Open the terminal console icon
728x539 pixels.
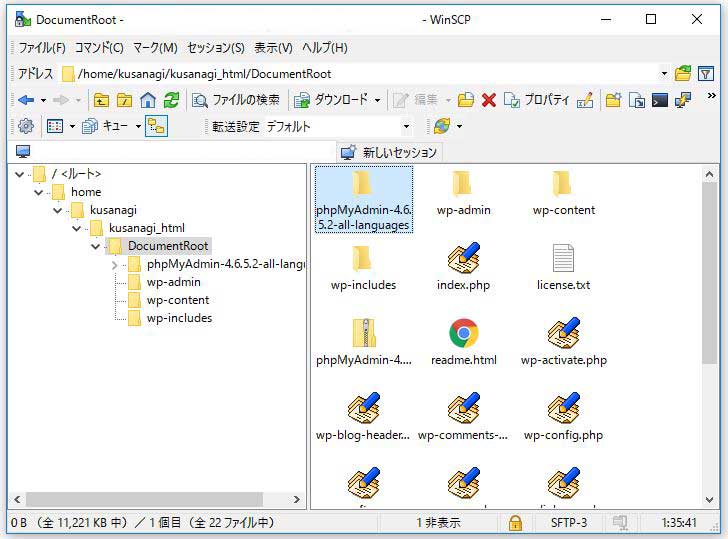coord(659,100)
